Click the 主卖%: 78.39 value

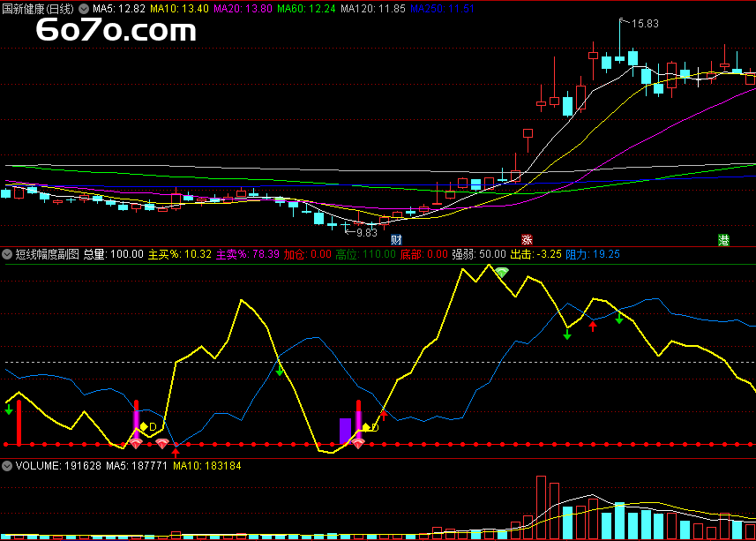[247, 254]
